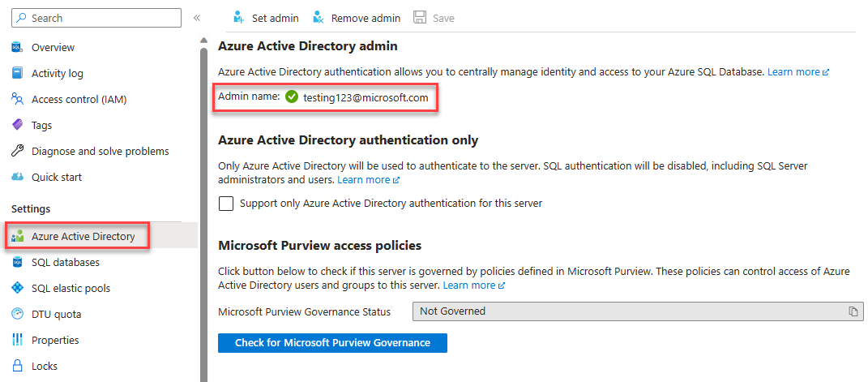Screen dimensions: 868x382
Task: Collapse the sidebar navigation menu
Action: (x=197, y=18)
